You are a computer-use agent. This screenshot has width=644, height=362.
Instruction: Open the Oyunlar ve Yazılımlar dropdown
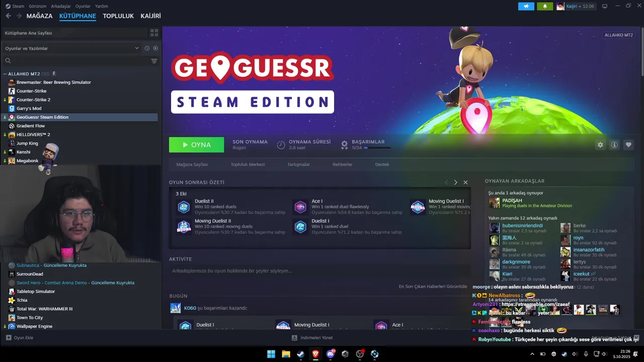coord(72,48)
